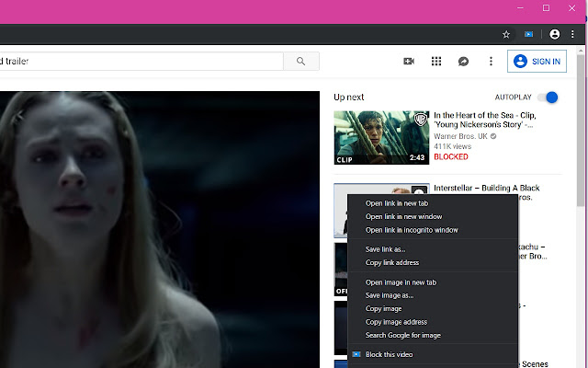Open Chrome's three-dot menu
588x368 pixels.
[x=572, y=35]
